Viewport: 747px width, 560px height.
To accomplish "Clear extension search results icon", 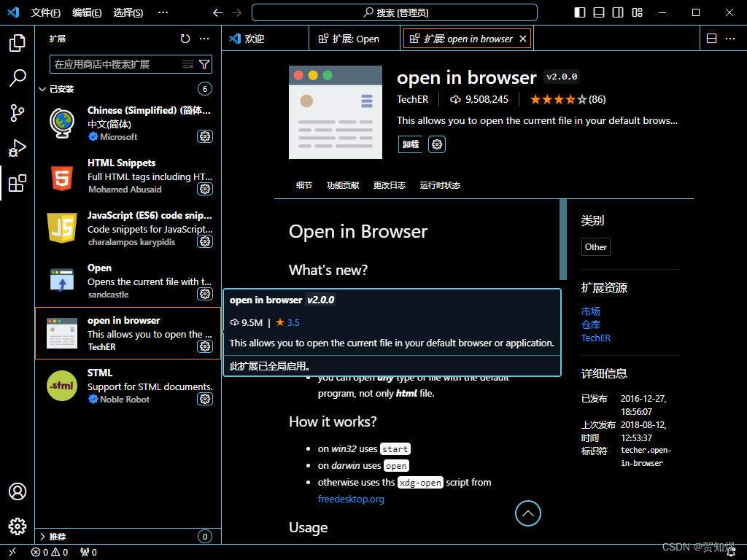I will point(188,64).
